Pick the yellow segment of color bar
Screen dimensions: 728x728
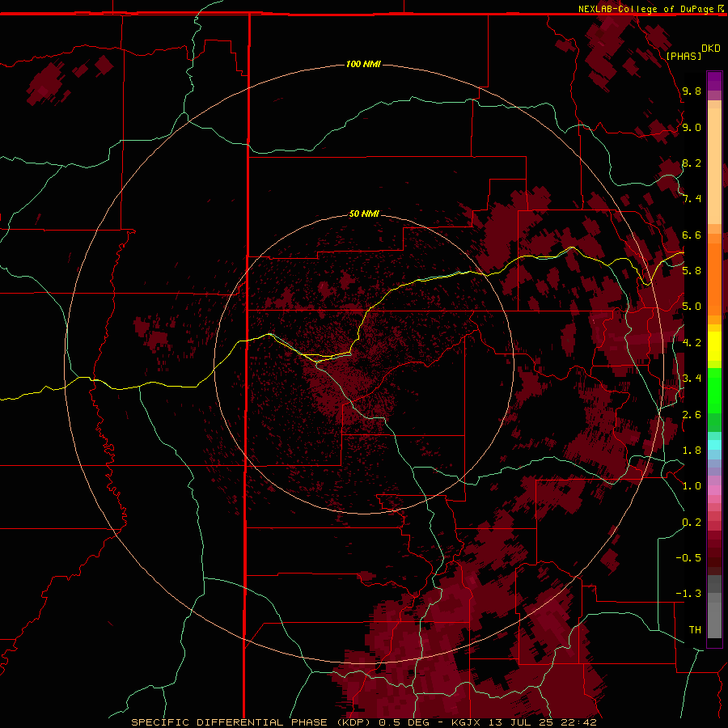click(x=714, y=346)
